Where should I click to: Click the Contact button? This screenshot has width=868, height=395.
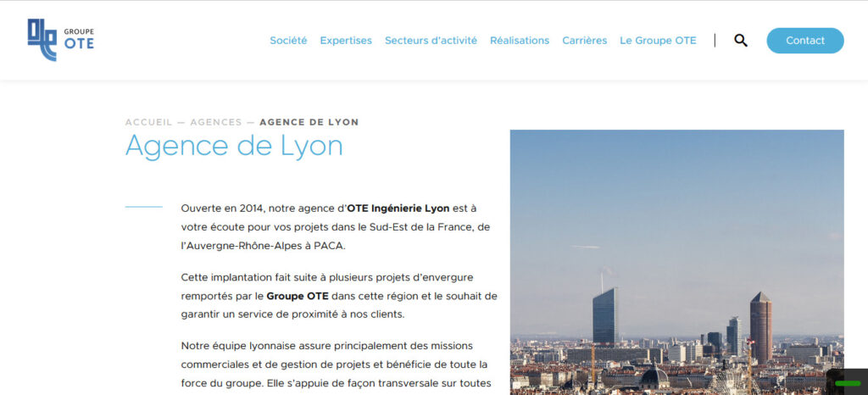click(x=805, y=41)
